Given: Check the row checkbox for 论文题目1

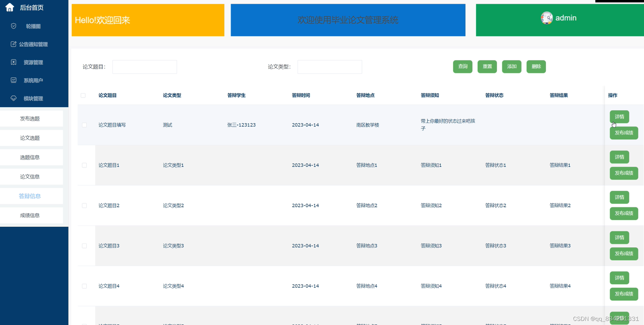Looking at the screenshot, I should click(85, 165).
